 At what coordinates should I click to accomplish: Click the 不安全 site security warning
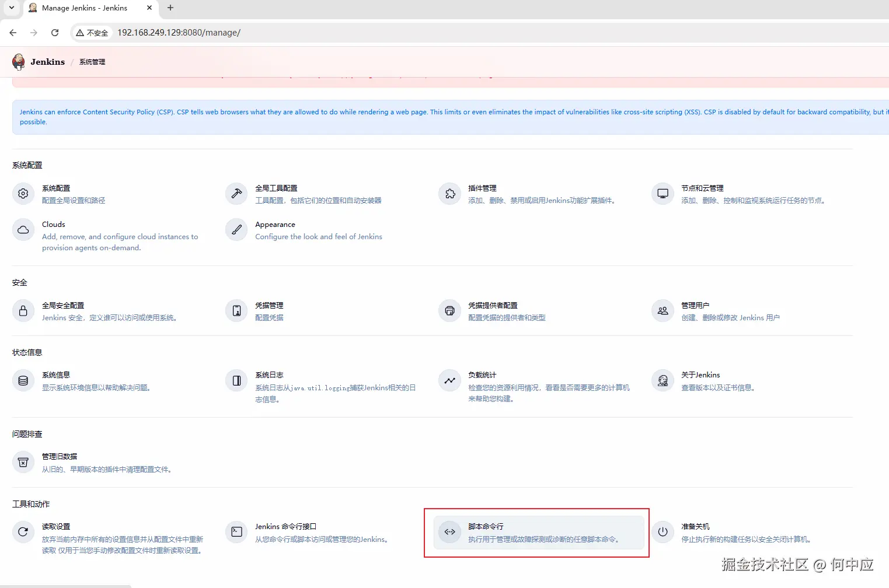[92, 33]
